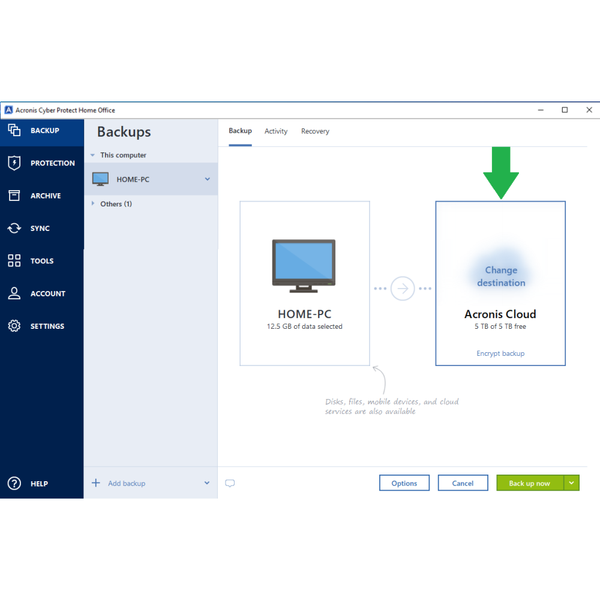The width and height of the screenshot is (600, 600).
Task: Open the Settings gear icon
Action: 14,326
